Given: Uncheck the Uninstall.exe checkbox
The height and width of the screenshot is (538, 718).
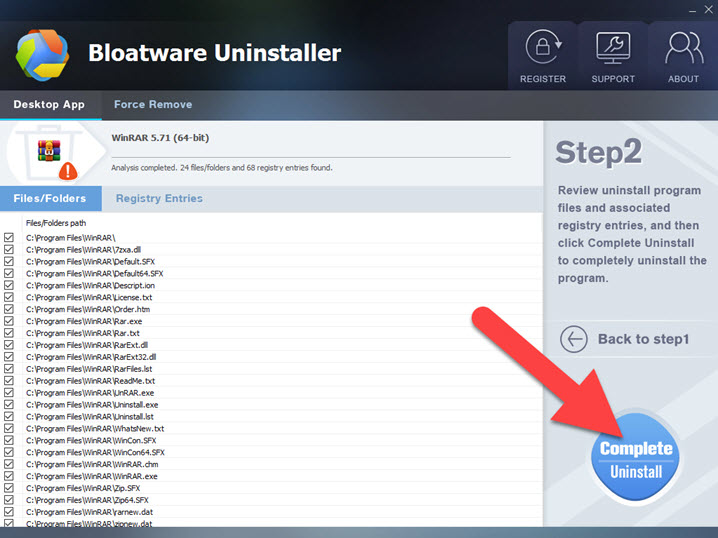Looking at the screenshot, I should click(x=9, y=404).
